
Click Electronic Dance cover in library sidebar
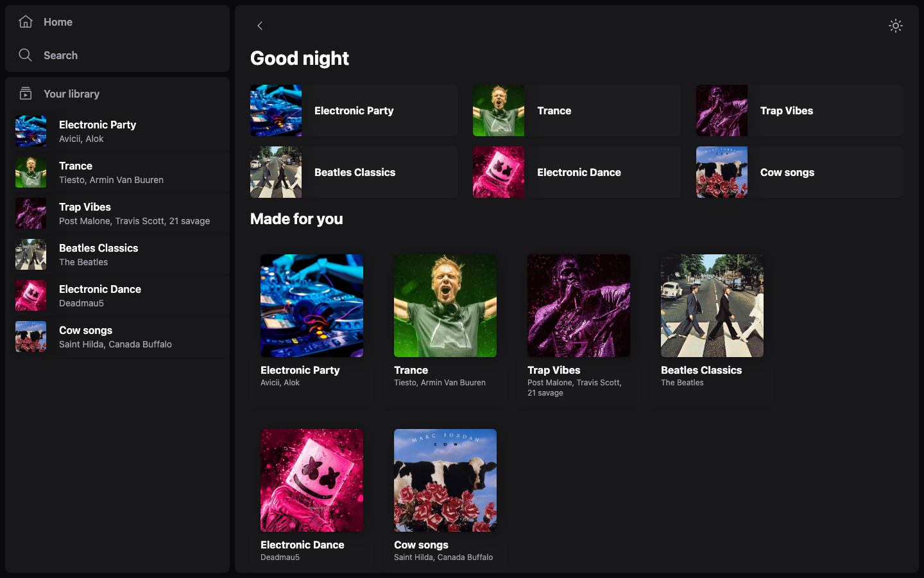31,295
